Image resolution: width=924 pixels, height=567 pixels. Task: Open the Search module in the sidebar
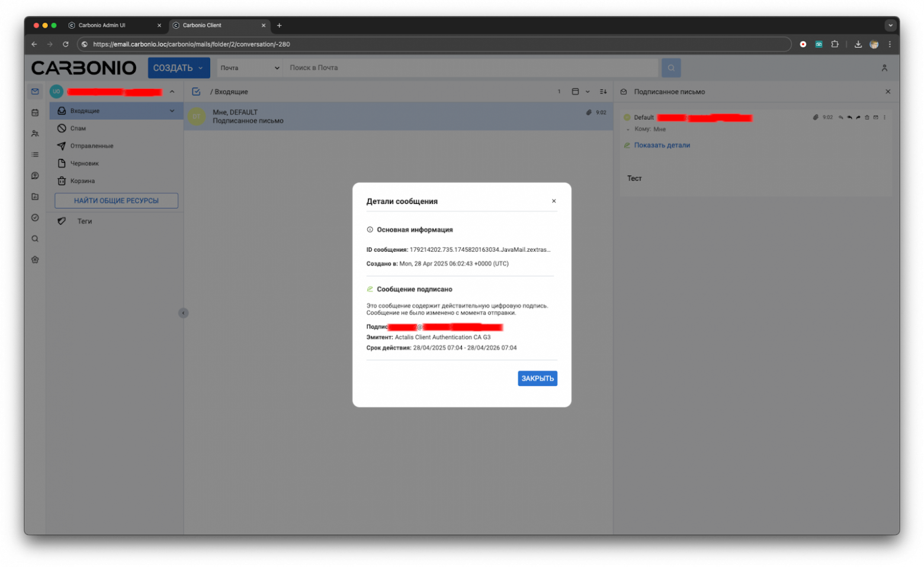(35, 239)
